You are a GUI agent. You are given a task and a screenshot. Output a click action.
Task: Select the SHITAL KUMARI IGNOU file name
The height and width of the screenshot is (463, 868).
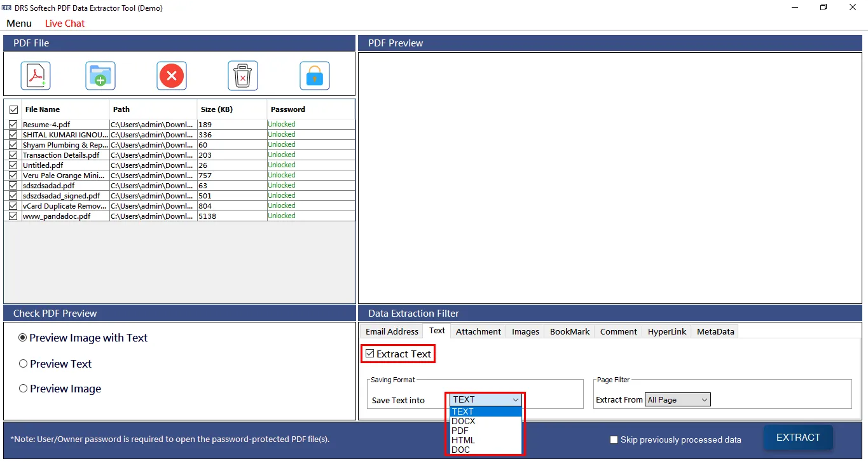(65, 135)
